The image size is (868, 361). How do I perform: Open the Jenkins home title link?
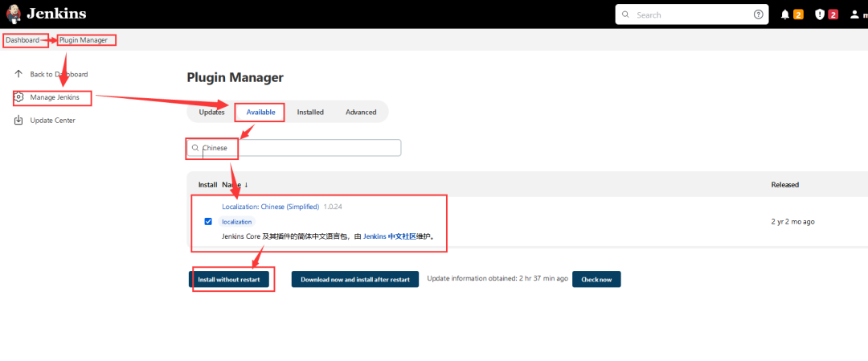(56, 14)
